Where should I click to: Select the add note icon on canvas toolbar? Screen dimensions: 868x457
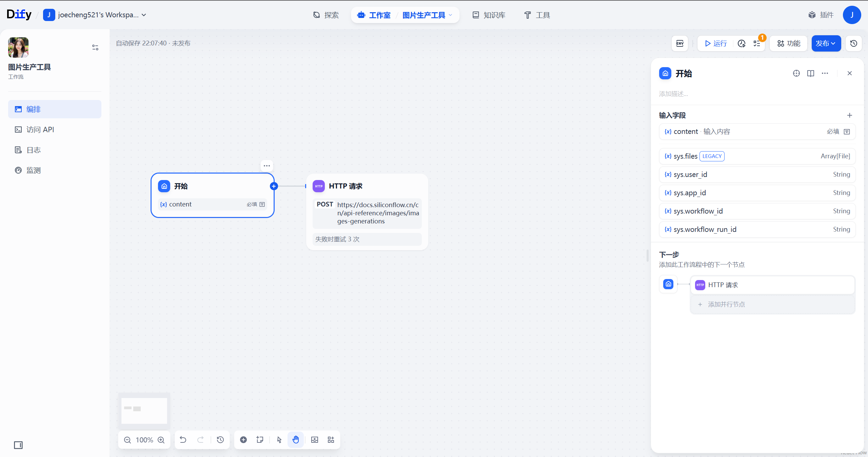point(259,440)
